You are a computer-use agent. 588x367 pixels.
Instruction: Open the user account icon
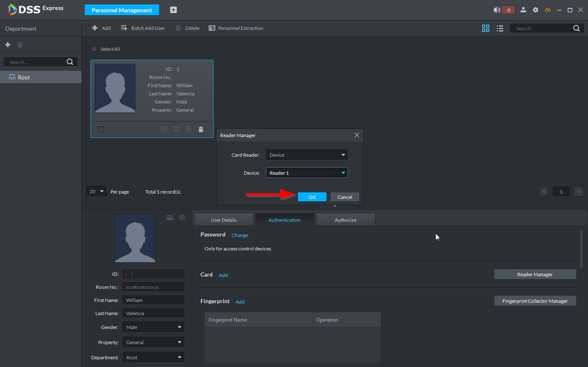click(x=523, y=10)
